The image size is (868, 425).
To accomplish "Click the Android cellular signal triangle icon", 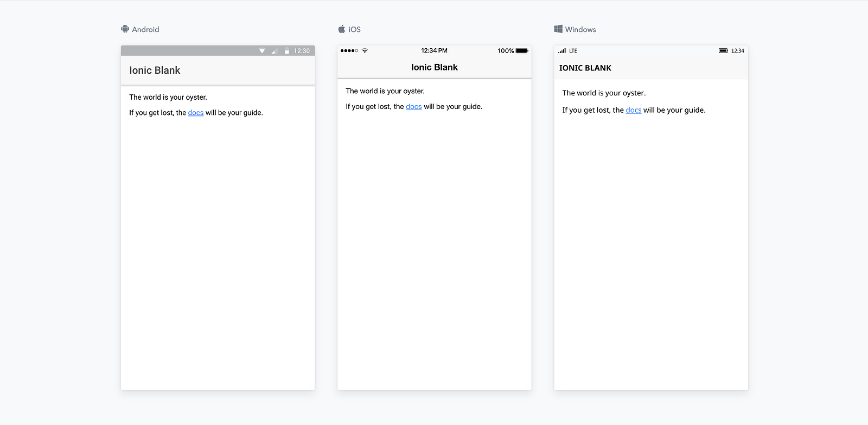I will pos(275,51).
